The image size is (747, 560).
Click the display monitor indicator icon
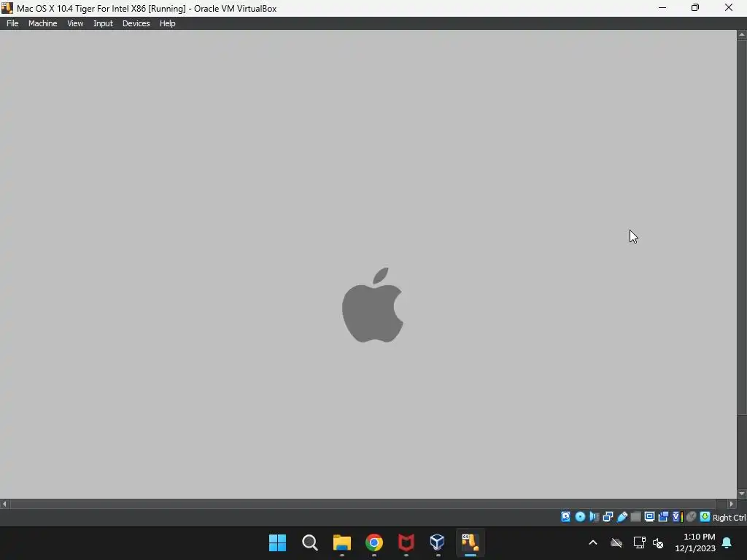(649, 517)
